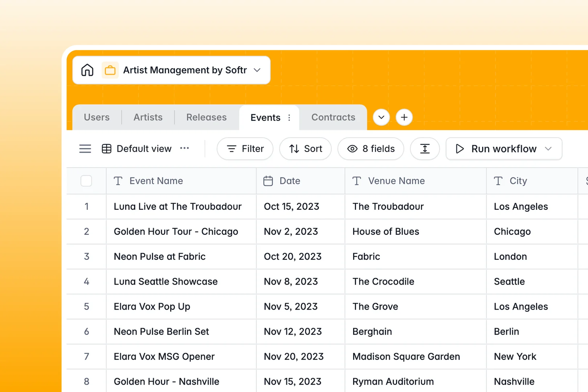
Task: Switch to the Artists tab
Action: [148, 117]
